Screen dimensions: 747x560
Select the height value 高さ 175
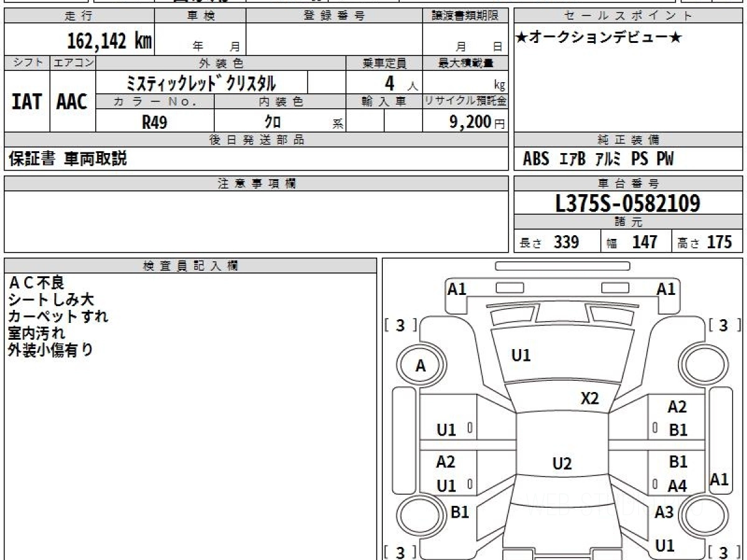click(705, 242)
